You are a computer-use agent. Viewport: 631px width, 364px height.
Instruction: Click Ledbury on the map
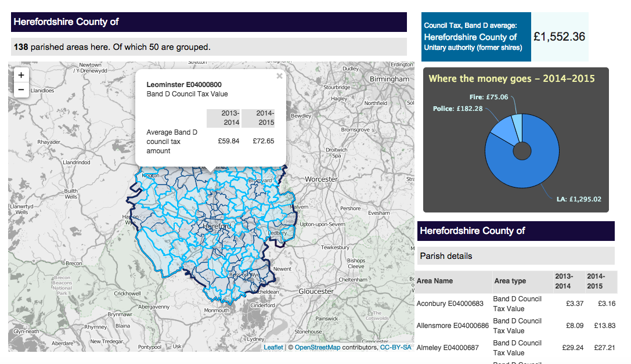[x=277, y=233]
